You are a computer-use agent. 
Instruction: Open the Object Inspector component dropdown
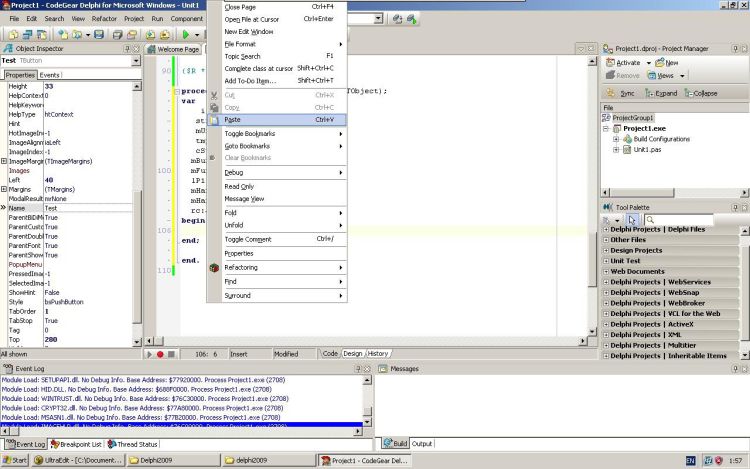click(136, 61)
